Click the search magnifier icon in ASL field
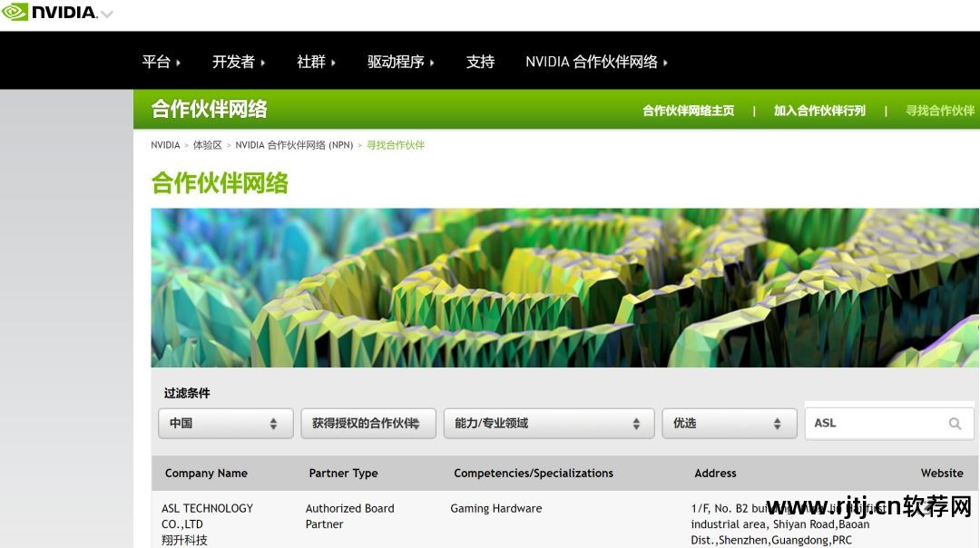 tap(955, 424)
